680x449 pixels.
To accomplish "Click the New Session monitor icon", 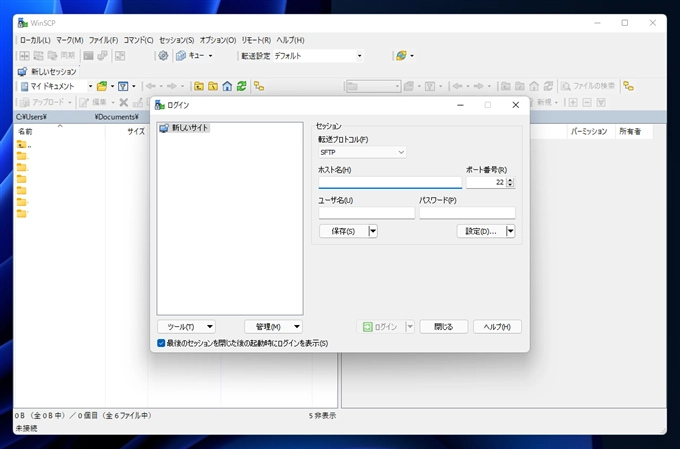I will coord(23,72).
